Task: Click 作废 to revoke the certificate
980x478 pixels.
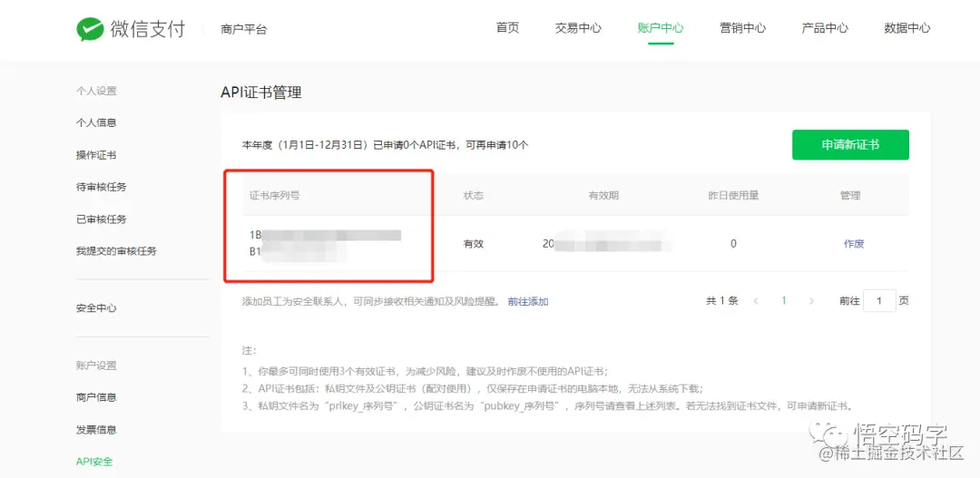Action: [854, 244]
